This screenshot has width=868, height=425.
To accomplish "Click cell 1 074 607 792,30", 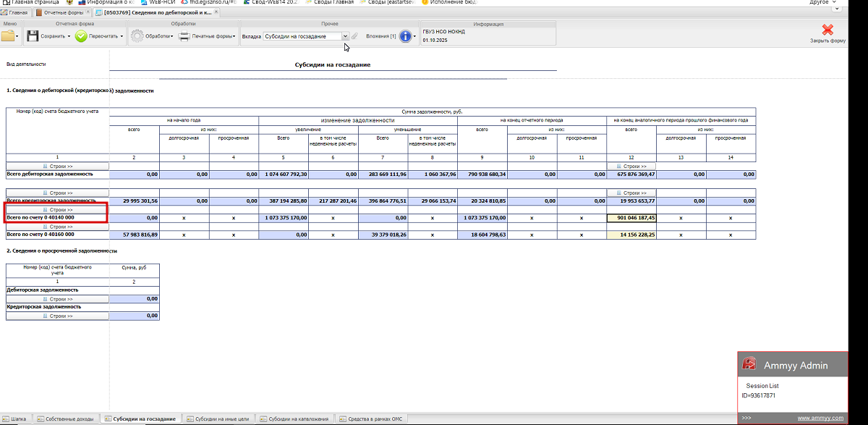I will (x=284, y=174).
